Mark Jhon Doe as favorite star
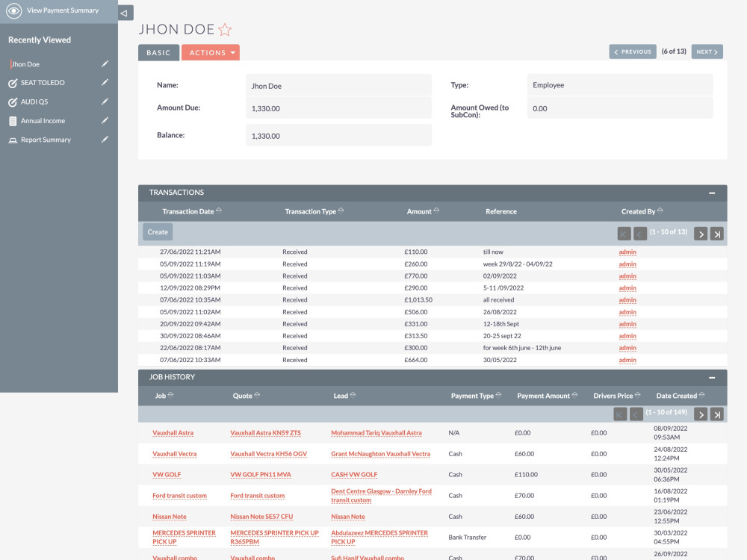Image resolution: width=747 pixels, height=560 pixels. click(225, 30)
